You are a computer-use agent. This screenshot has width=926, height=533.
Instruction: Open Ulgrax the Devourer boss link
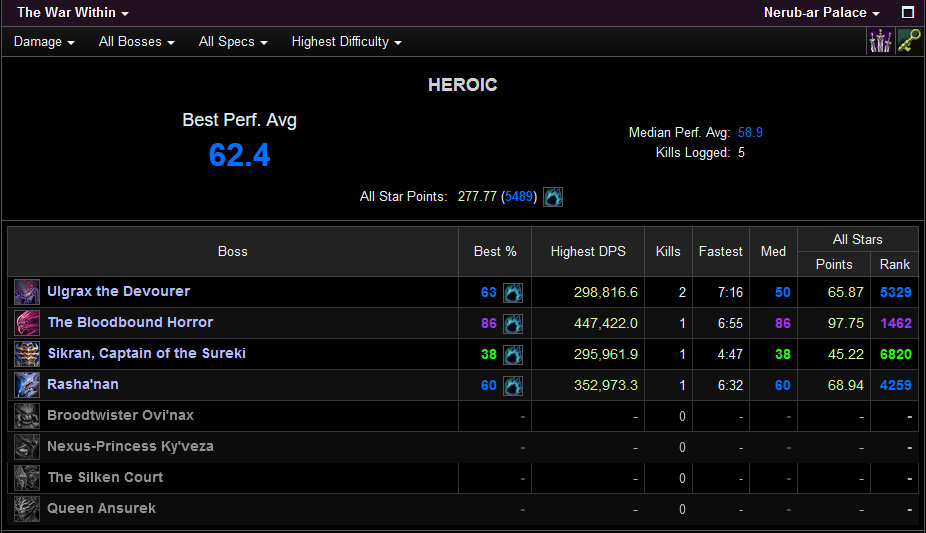119,291
